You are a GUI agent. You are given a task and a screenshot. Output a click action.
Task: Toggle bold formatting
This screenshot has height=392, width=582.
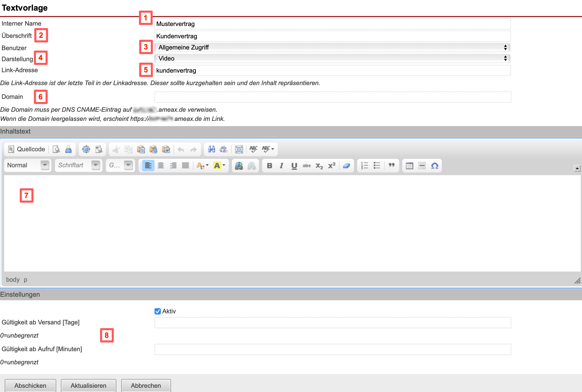tap(269, 165)
